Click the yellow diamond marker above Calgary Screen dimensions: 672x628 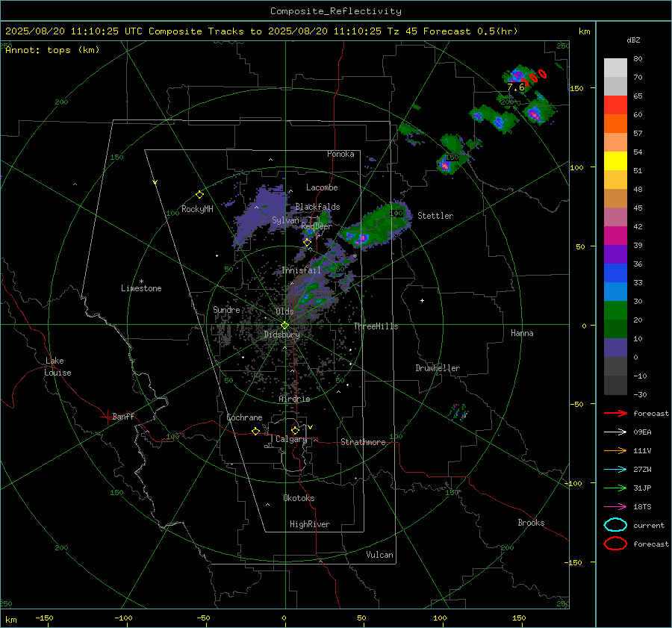coord(295,430)
